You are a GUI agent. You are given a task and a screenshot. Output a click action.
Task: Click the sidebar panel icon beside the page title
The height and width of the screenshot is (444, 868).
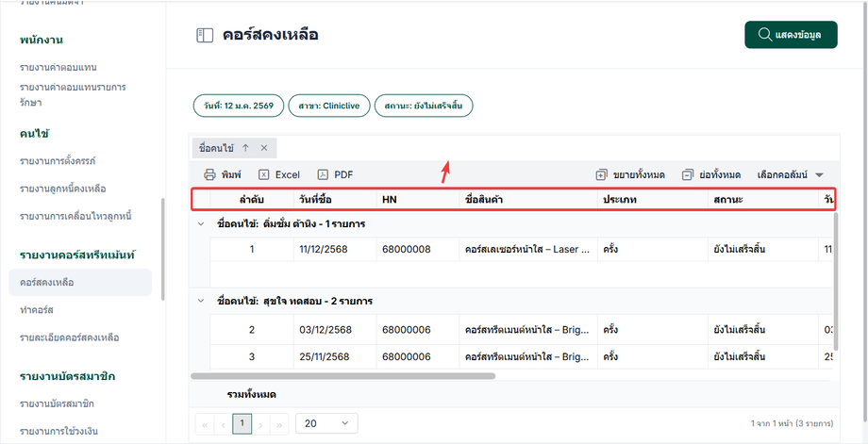click(x=205, y=36)
